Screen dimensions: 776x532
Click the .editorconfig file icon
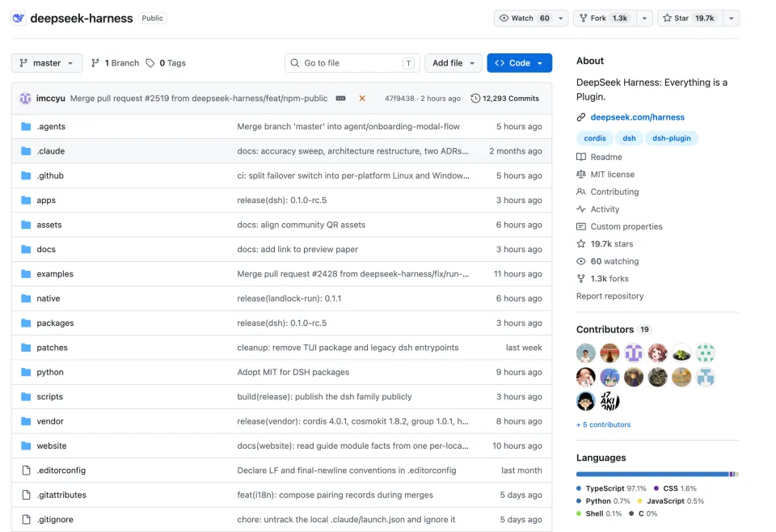(26, 470)
